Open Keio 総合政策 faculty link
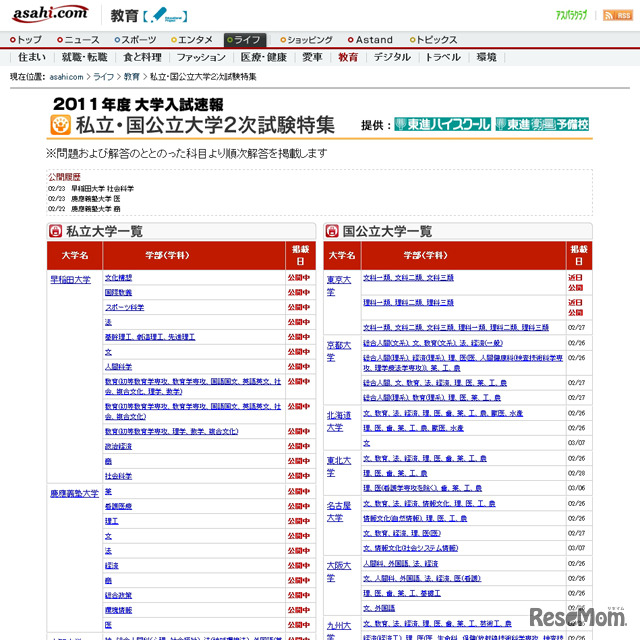 click(x=118, y=596)
